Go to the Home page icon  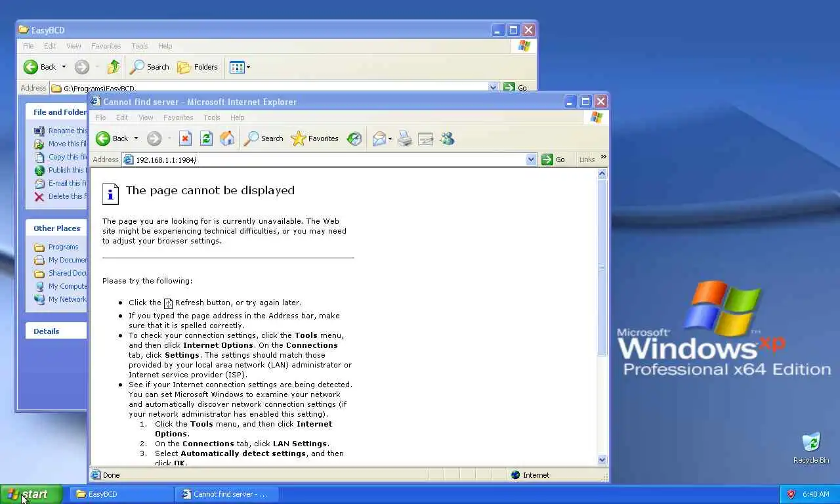pyautogui.click(x=227, y=138)
